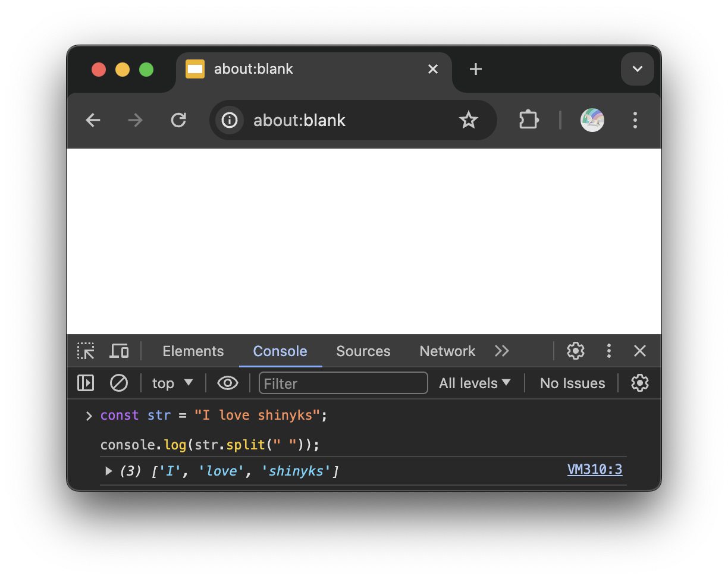The width and height of the screenshot is (728, 579).
Task: Toggle the console sidebar panel
Action: pyautogui.click(x=86, y=383)
